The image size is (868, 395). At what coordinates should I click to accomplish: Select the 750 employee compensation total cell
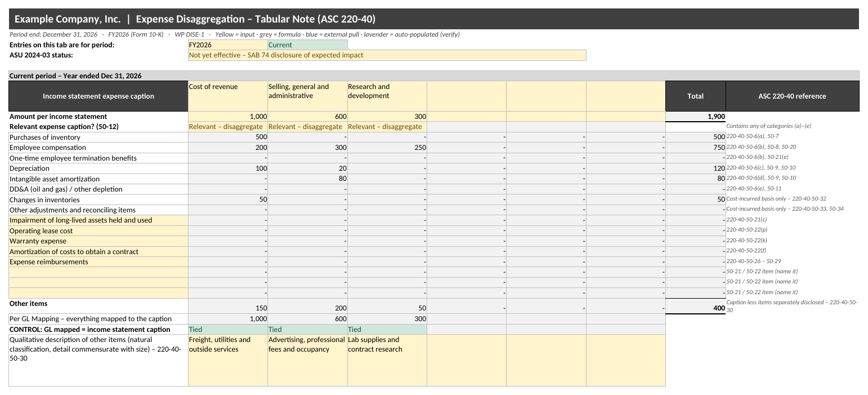pos(696,148)
